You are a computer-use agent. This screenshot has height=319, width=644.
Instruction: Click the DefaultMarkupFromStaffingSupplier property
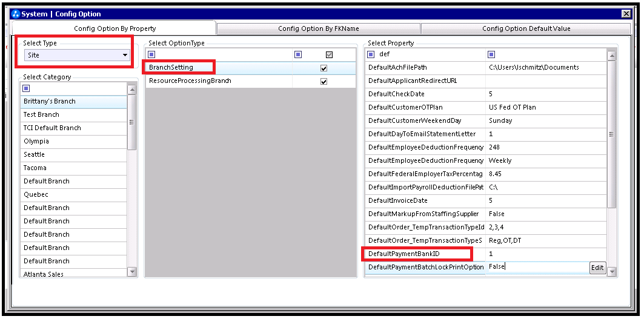pos(425,214)
